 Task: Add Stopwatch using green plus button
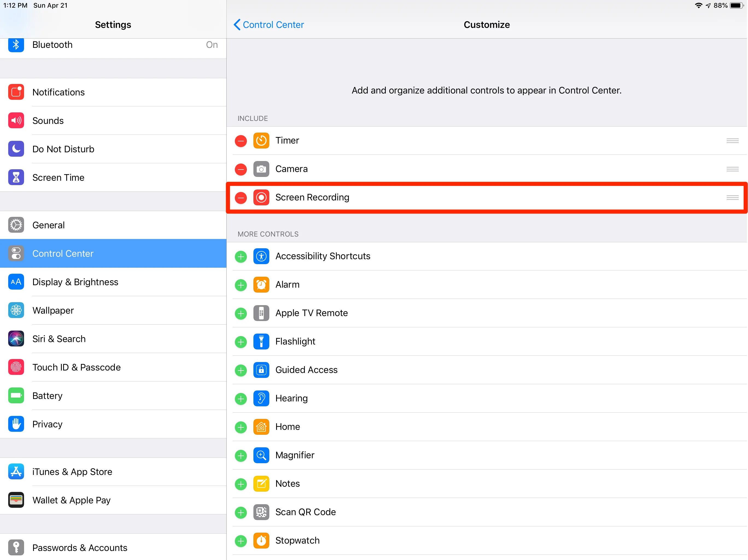241,541
